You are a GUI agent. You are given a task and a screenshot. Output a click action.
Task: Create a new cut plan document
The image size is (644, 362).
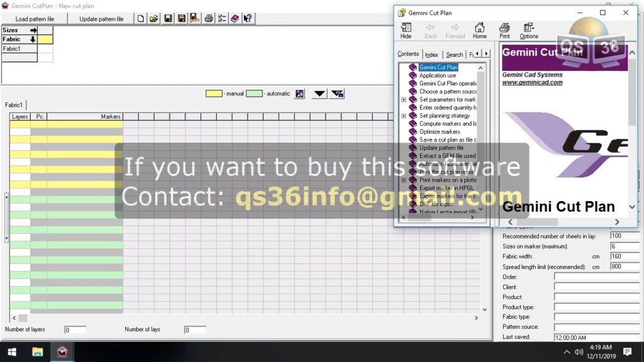click(x=140, y=18)
